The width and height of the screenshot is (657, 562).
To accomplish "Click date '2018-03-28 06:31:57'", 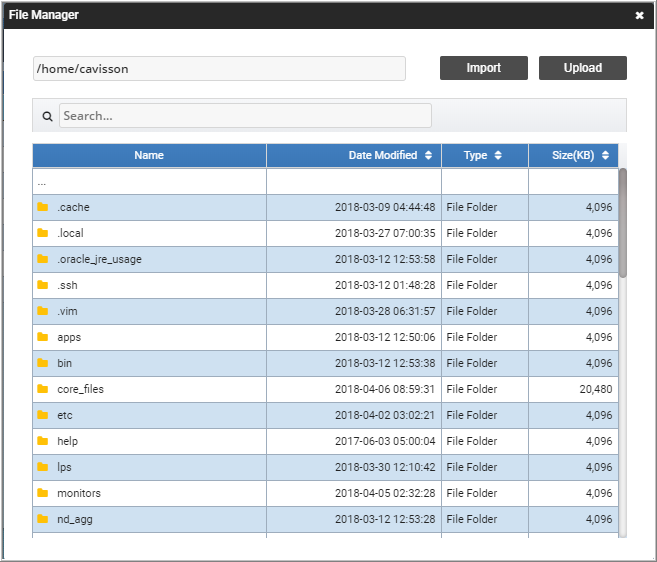I will tap(385, 311).
